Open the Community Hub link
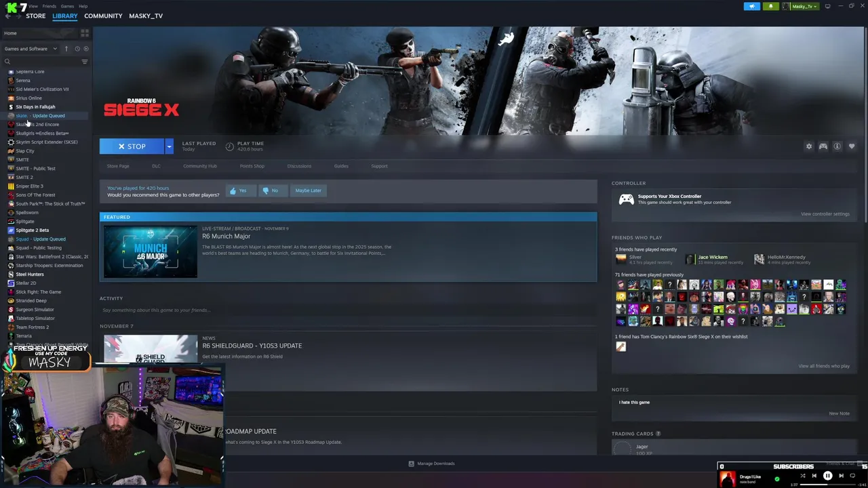The height and width of the screenshot is (488, 868). pyautogui.click(x=200, y=166)
